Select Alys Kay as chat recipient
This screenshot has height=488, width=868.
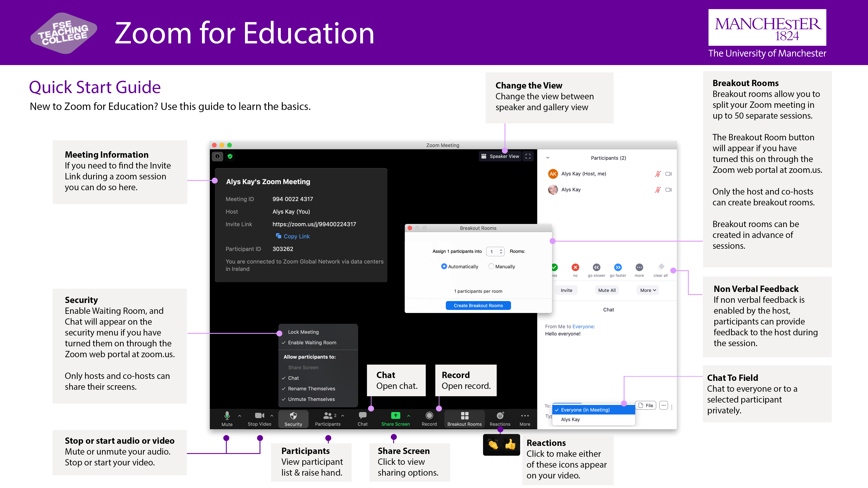(594, 420)
